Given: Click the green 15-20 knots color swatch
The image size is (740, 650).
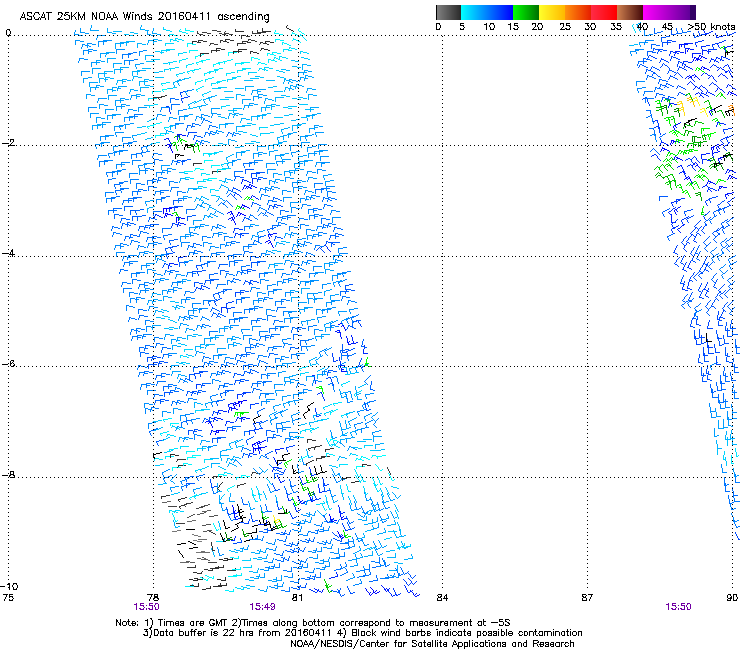Looking at the screenshot, I should click(x=526, y=12).
